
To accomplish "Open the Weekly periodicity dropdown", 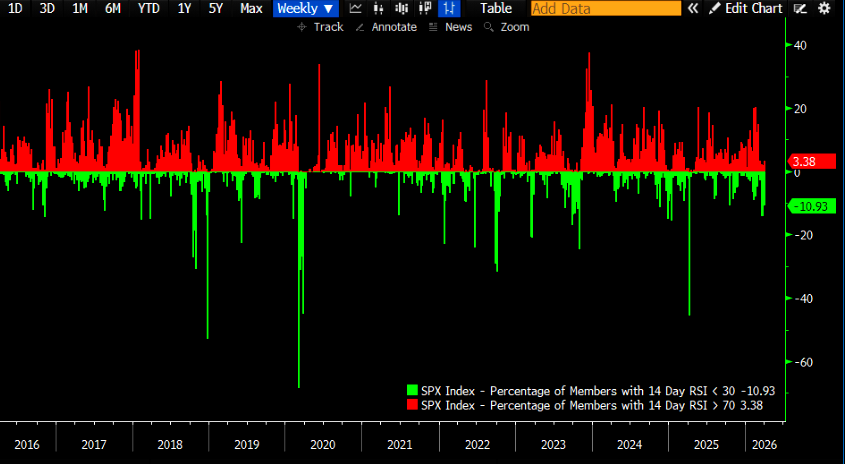I will click(306, 8).
